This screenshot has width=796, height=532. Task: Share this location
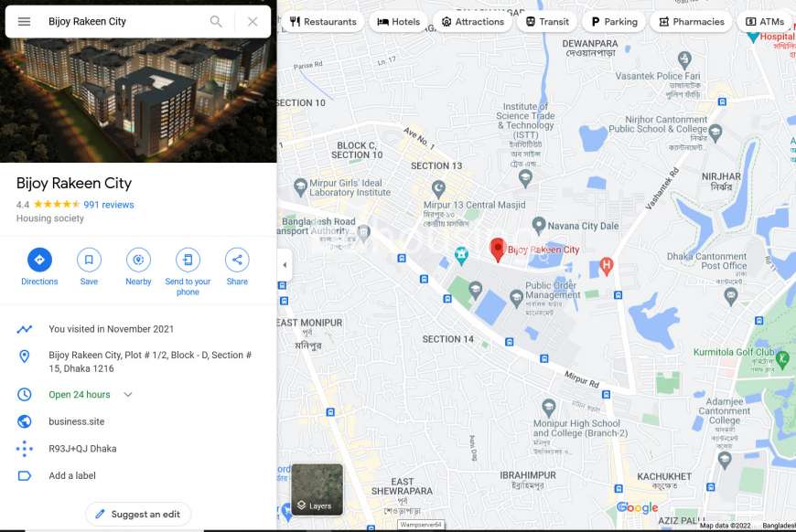click(x=237, y=260)
